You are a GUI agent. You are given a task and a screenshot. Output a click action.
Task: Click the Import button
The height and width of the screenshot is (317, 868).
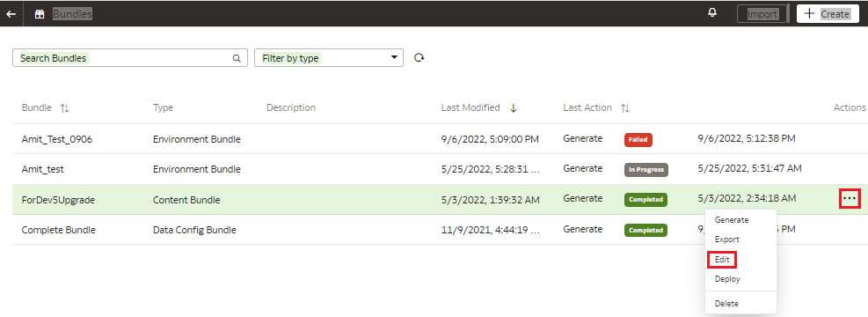(762, 14)
